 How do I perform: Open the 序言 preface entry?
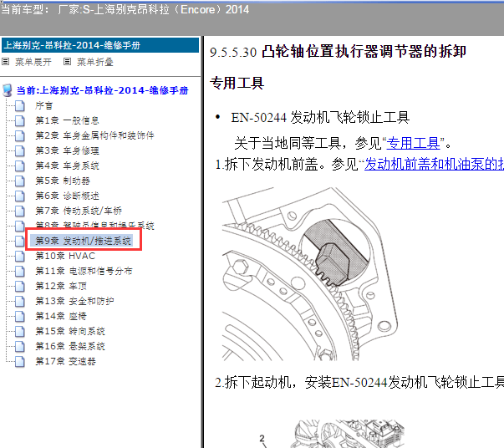[43, 106]
